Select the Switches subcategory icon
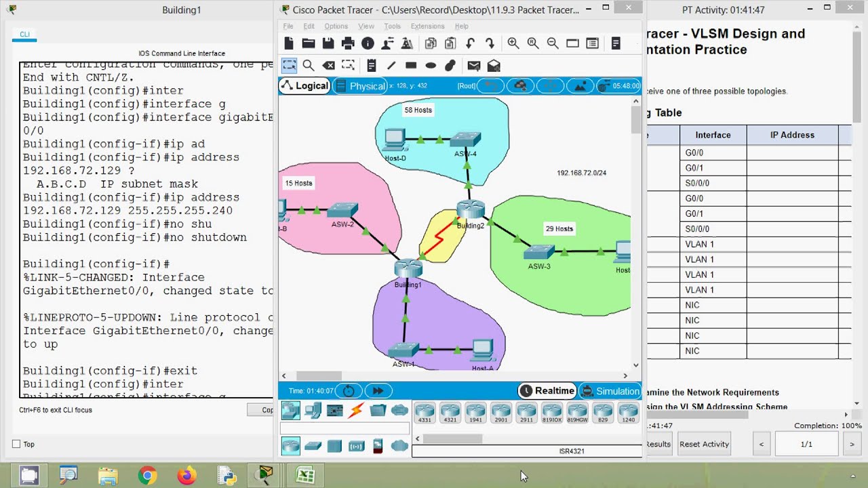The width and height of the screenshot is (868, 488). (x=313, y=446)
